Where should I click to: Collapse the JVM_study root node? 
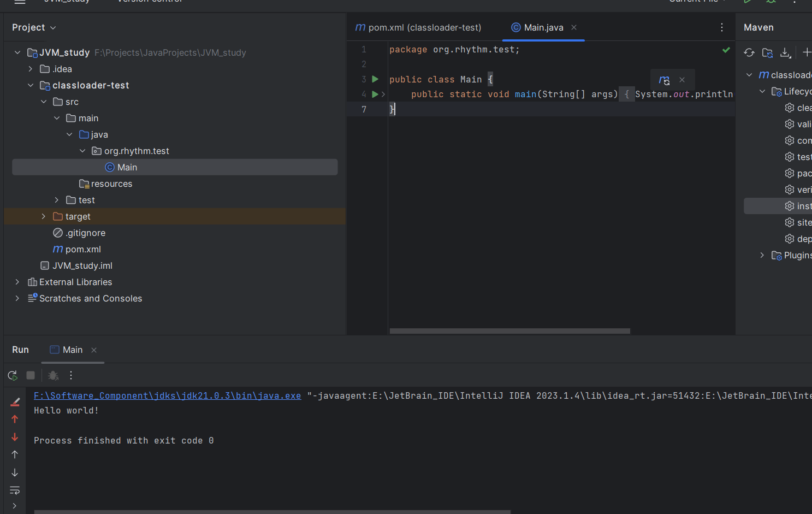tap(17, 52)
